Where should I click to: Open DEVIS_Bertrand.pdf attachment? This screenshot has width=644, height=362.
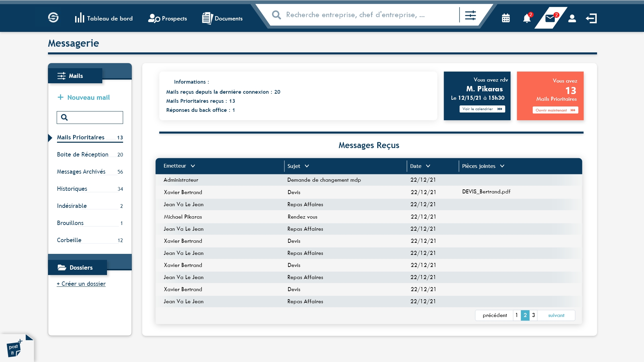[x=486, y=192]
